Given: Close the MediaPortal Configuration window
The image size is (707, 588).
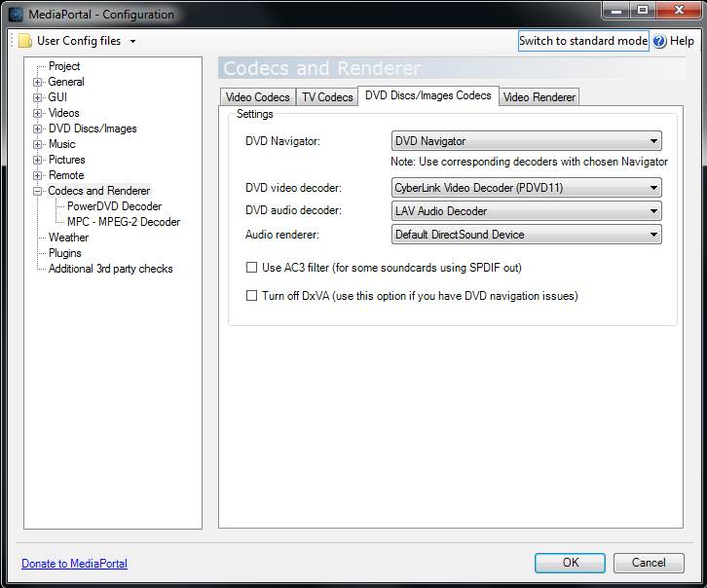Looking at the screenshot, I should click(x=679, y=11).
